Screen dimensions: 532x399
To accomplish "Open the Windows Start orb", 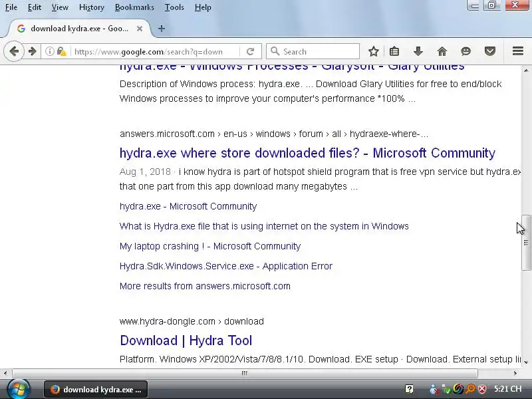I will coord(19,389).
